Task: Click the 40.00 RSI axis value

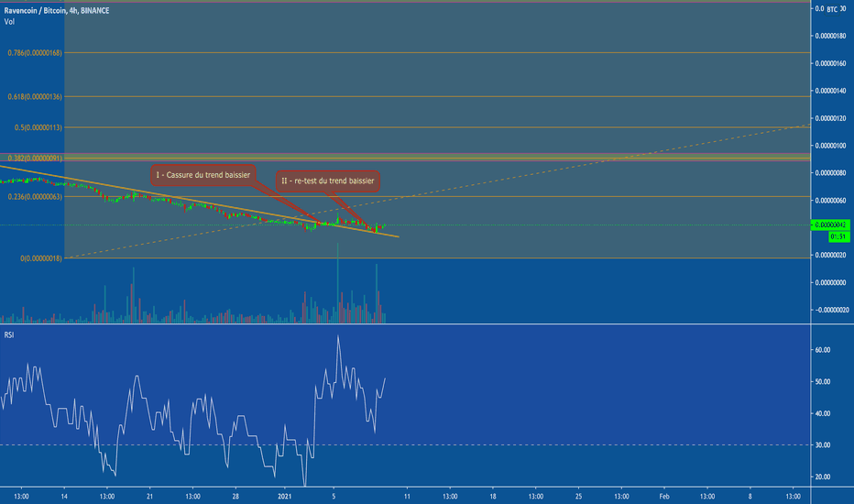Action: 823,413
